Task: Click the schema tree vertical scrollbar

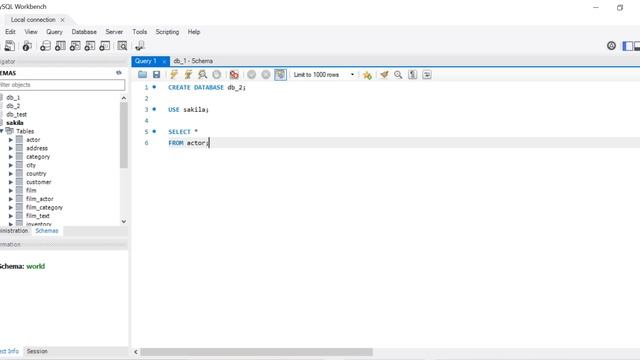Action: click(x=124, y=135)
